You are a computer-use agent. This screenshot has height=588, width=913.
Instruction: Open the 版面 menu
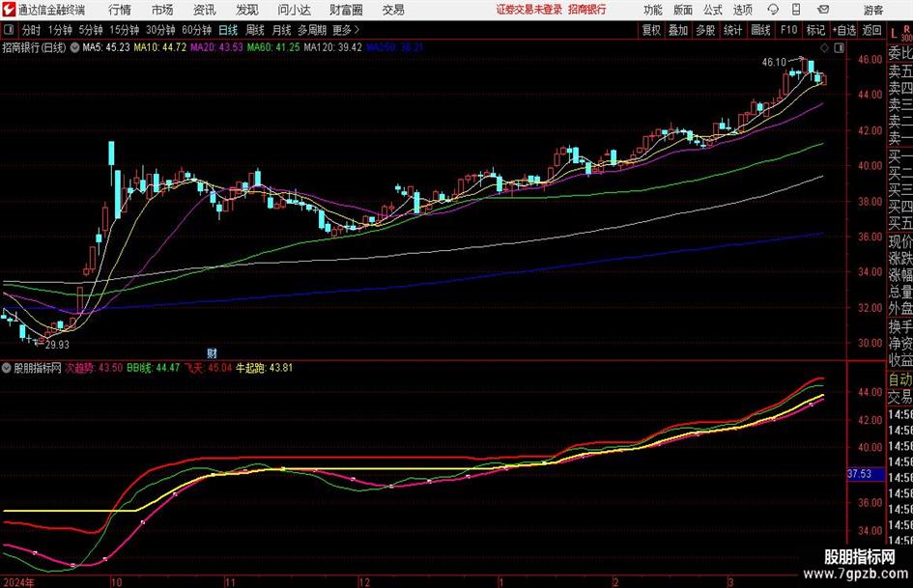pos(683,10)
